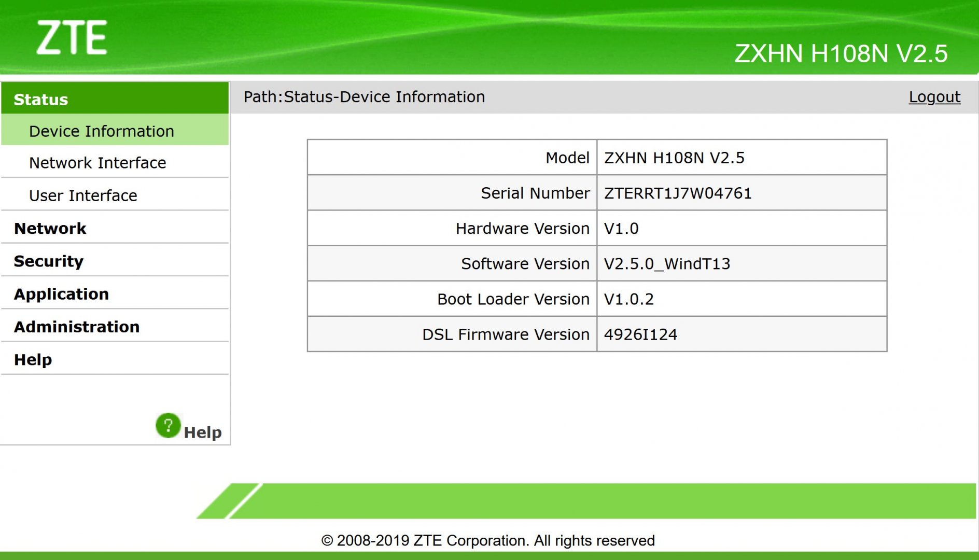Click the Path:Status-Device Information breadcrumb
This screenshot has width=979, height=560.
[x=364, y=97]
